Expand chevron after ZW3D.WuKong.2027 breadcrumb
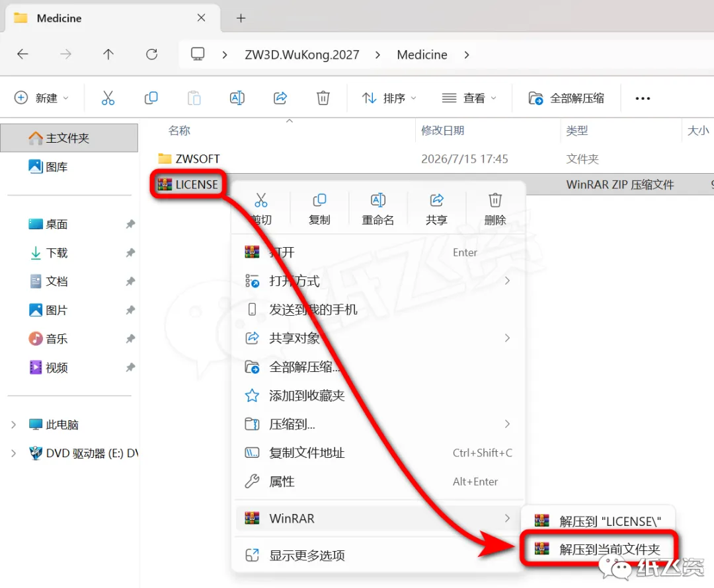714x588 pixels. [377, 55]
